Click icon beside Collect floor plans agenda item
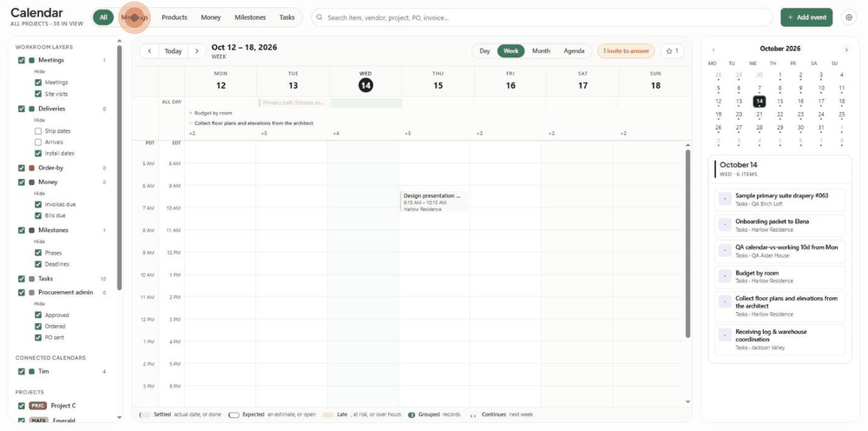The width and height of the screenshot is (868, 431). click(x=725, y=302)
